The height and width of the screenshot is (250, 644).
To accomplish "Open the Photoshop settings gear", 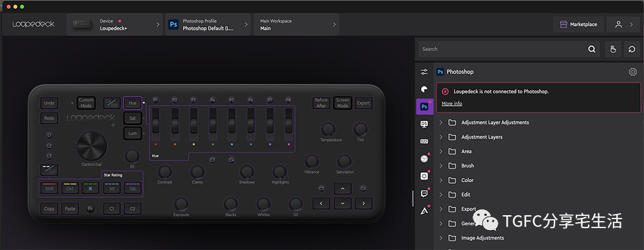I will [632, 72].
